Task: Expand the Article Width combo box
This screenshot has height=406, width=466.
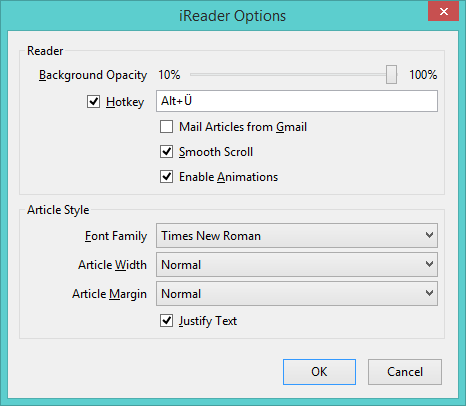Action: pos(297,265)
